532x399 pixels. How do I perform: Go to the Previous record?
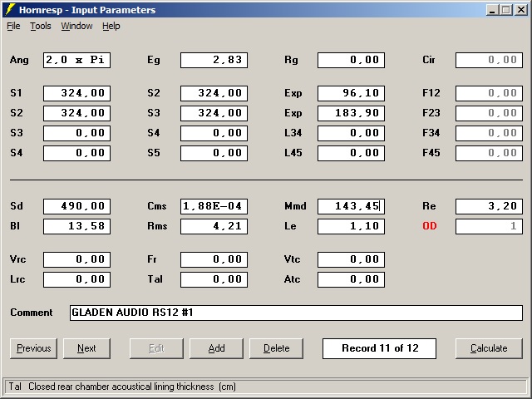click(33, 348)
